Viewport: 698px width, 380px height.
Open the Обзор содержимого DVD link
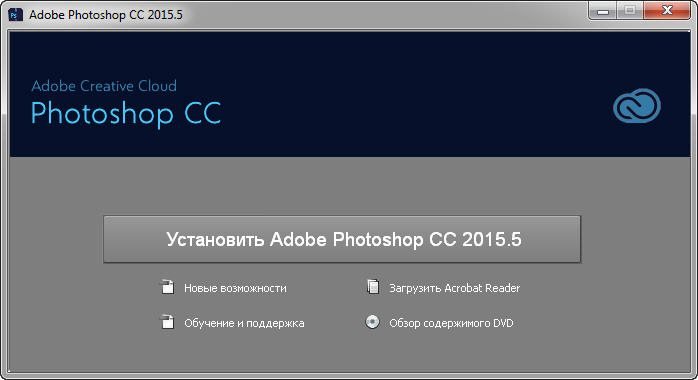(451, 323)
